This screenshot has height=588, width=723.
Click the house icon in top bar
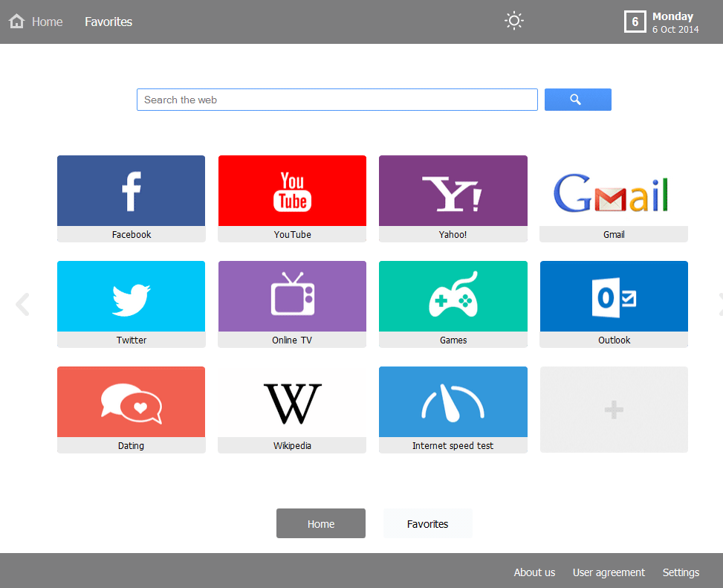16,22
